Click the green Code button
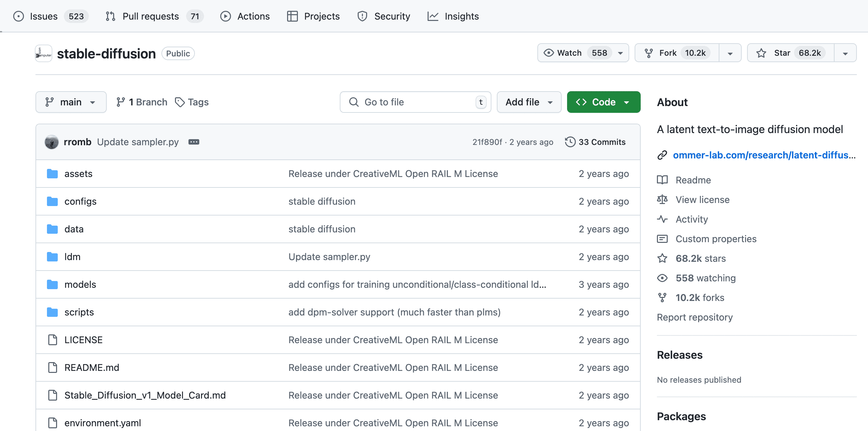This screenshot has width=868, height=431. [603, 102]
